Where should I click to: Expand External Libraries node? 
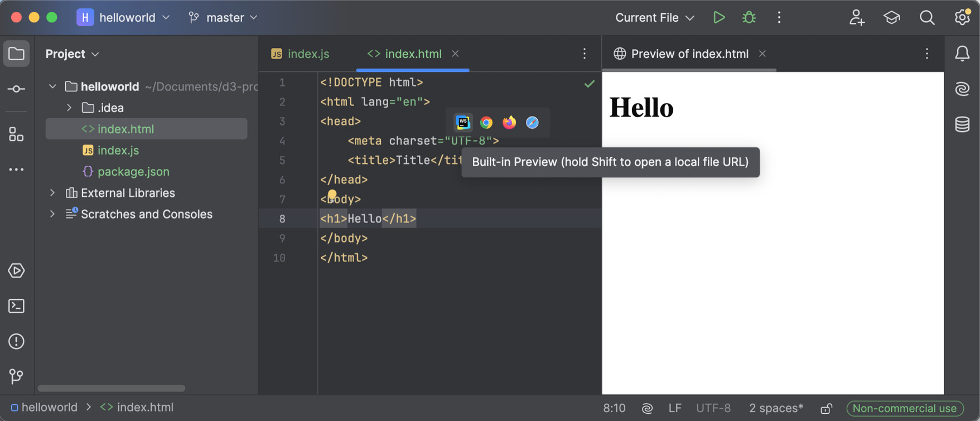point(52,193)
